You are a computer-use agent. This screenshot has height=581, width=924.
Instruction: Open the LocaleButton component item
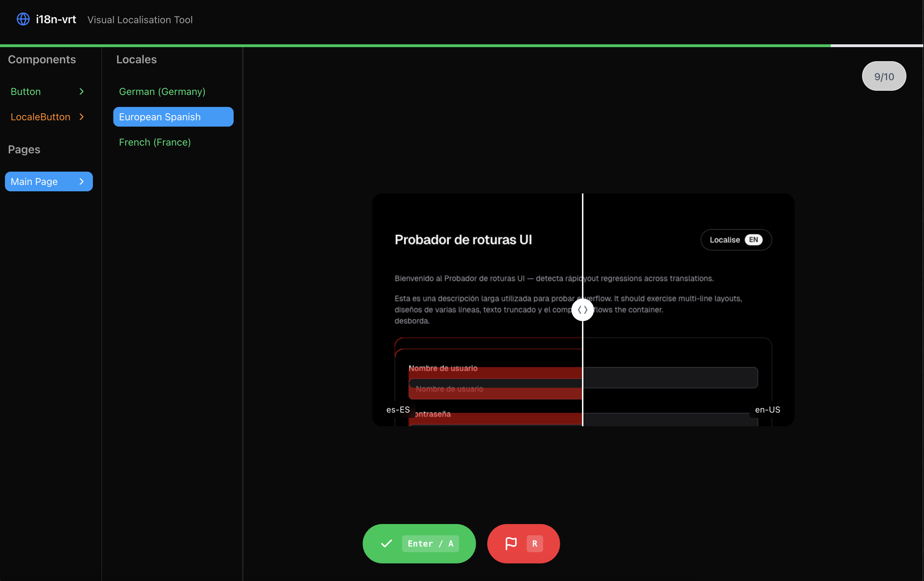[40, 116]
